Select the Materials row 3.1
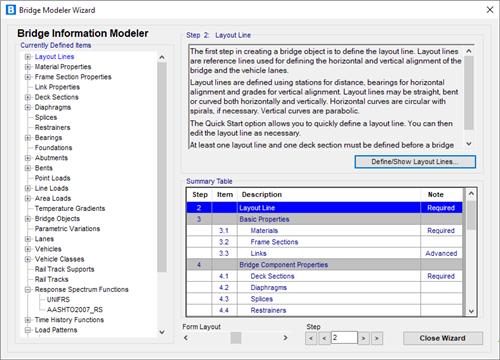The width and height of the screenshot is (500, 360). [x=324, y=230]
